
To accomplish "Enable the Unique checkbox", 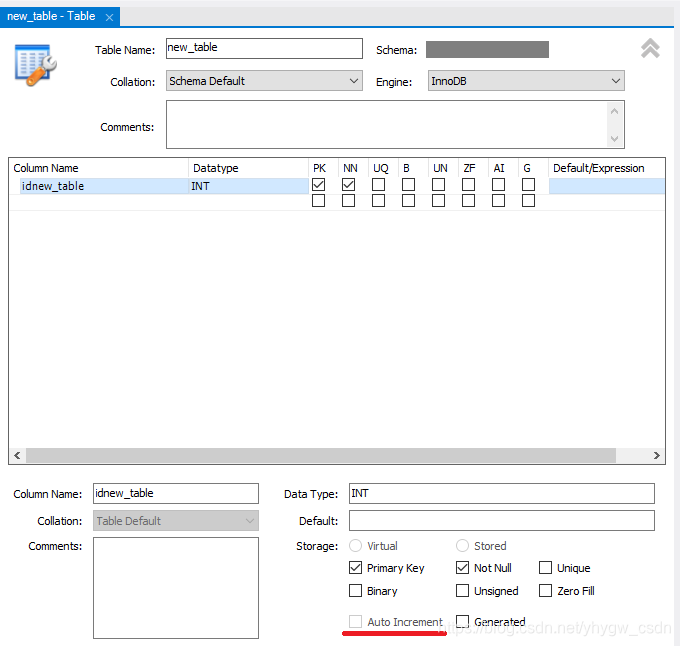I will (545, 568).
